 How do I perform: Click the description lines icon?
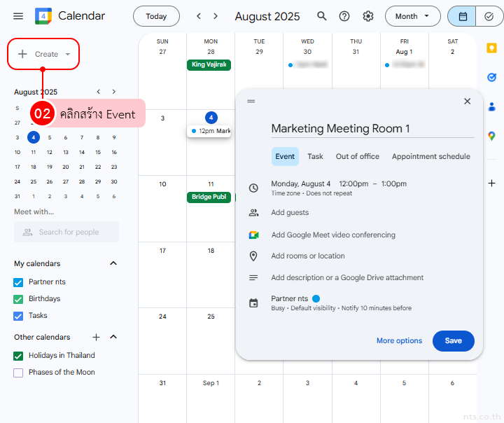(253, 277)
